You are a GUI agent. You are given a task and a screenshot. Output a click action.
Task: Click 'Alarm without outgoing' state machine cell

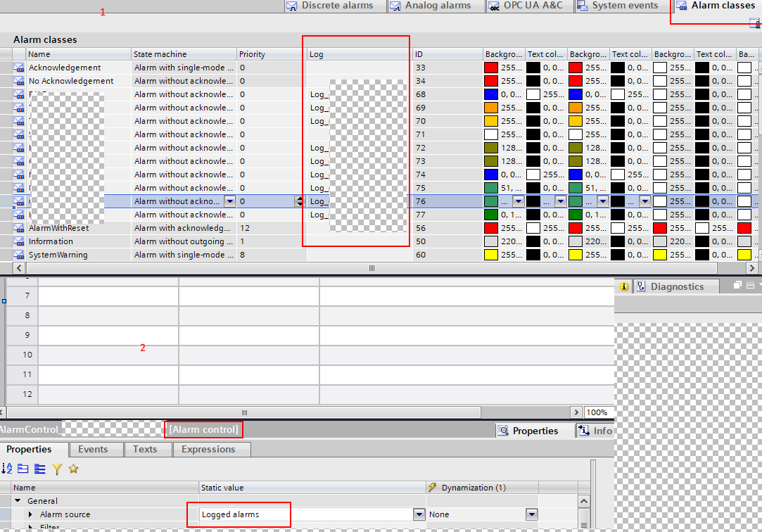coord(184,241)
